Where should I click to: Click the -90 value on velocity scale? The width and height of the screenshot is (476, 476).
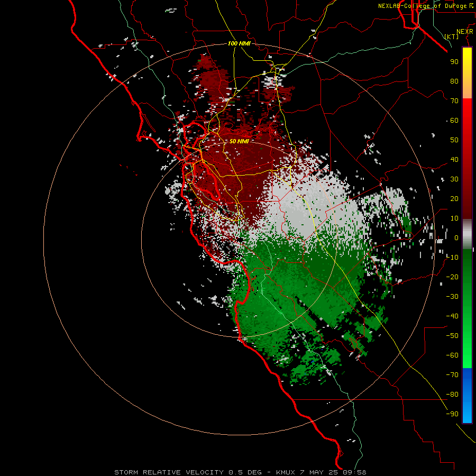coord(452,414)
